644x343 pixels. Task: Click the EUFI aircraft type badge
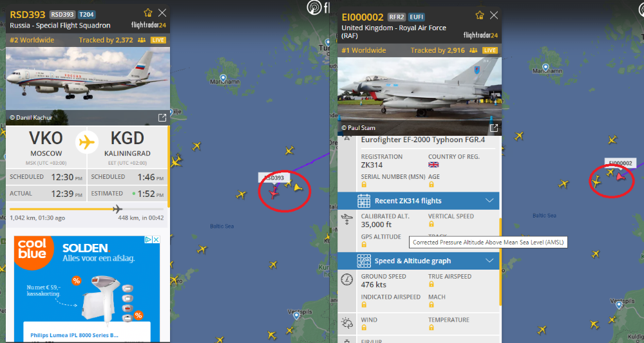417,17
